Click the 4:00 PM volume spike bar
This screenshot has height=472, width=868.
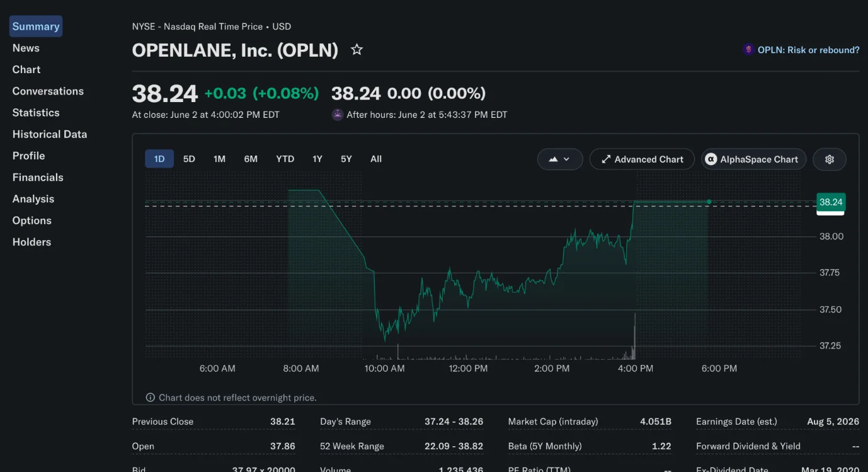634,336
